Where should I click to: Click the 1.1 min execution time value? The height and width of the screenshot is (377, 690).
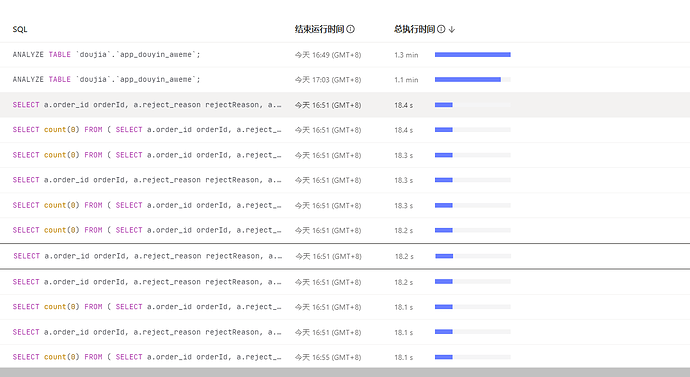tap(406, 80)
